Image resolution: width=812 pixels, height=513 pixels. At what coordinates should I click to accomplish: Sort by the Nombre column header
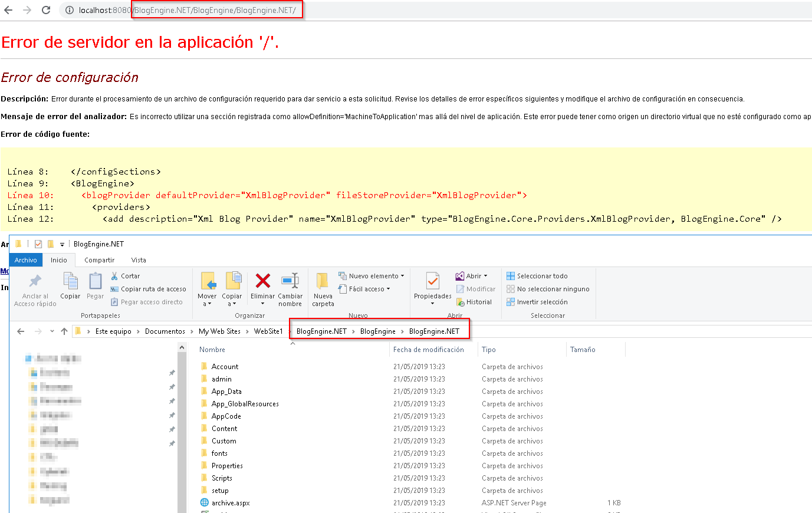point(212,350)
